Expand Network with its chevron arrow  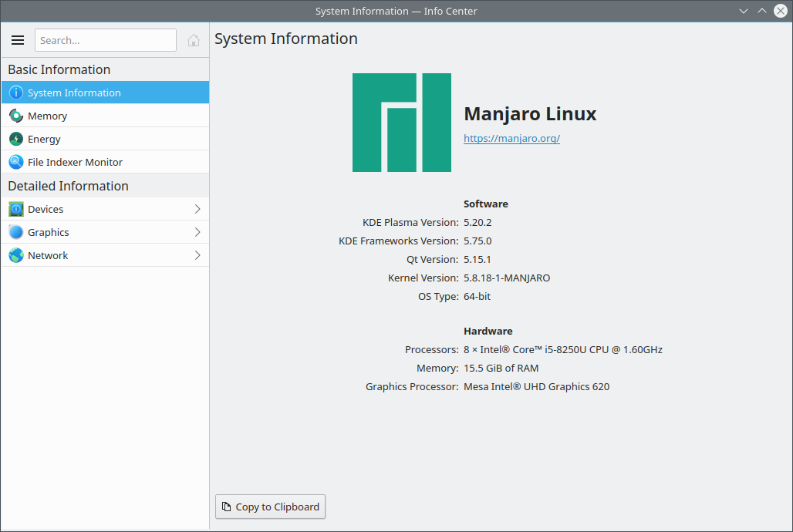[x=197, y=255]
